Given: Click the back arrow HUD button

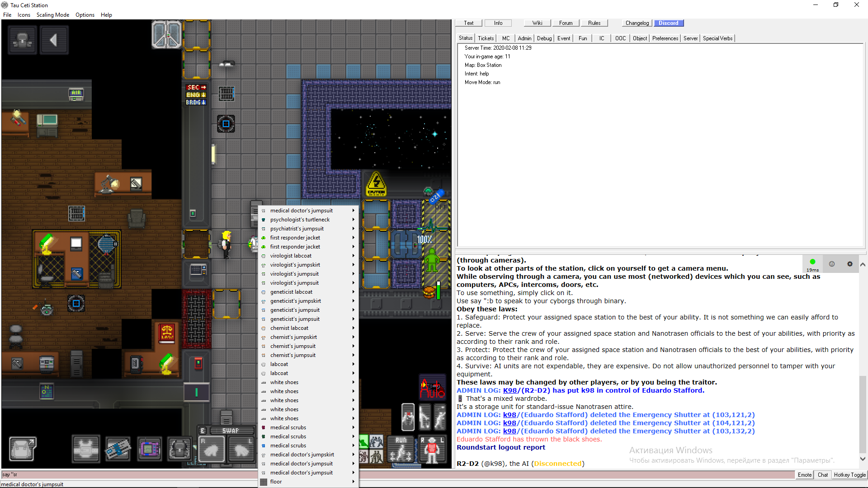Looking at the screenshot, I should pos(54,40).
